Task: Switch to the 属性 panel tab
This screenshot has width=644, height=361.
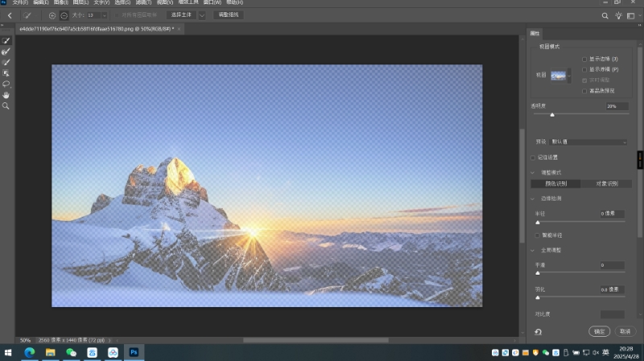Action: coord(535,34)
